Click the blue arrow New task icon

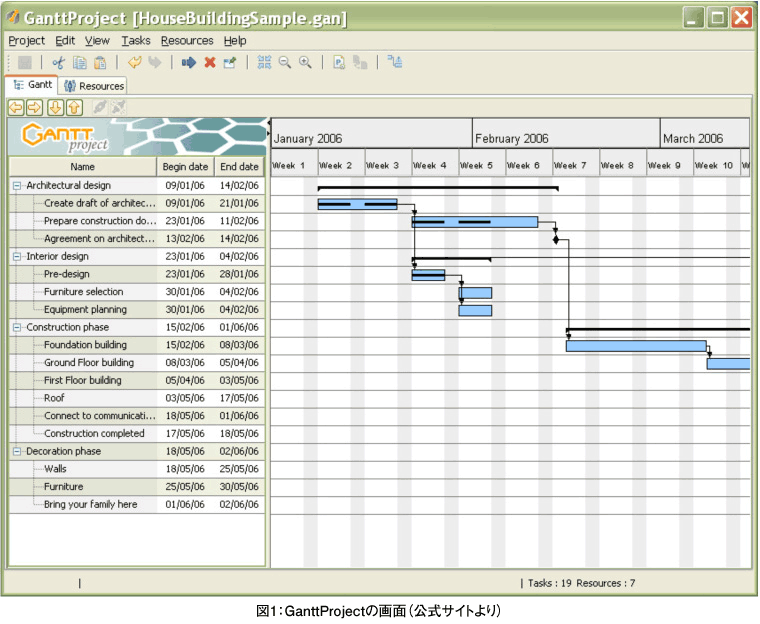pyautogui.click(x=189, y=62)
